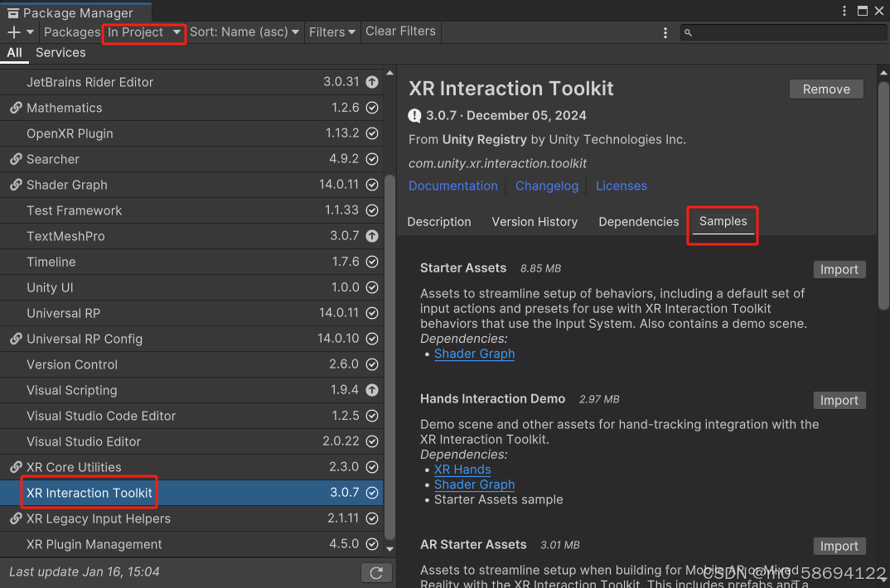Click the update-available icon next to TextMeshPro
Viewport: 890px width, 588px height.
(x=371, y=236)
